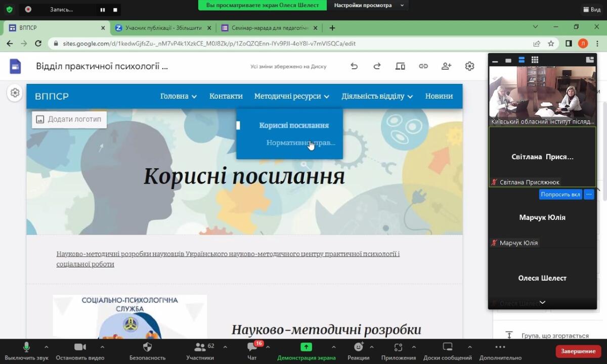
Task: Open Приложения apps in Zoom
Action: pos(398,351)
